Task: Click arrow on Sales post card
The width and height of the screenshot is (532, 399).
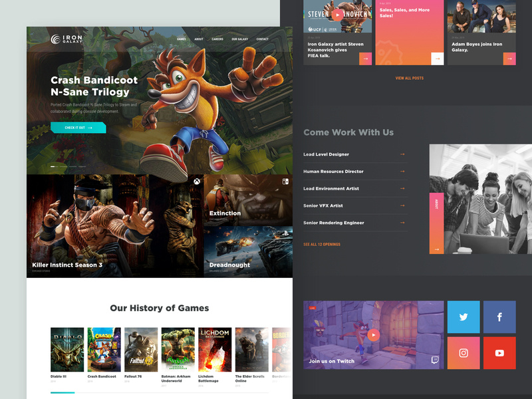Action: click(x=437, y=59)
